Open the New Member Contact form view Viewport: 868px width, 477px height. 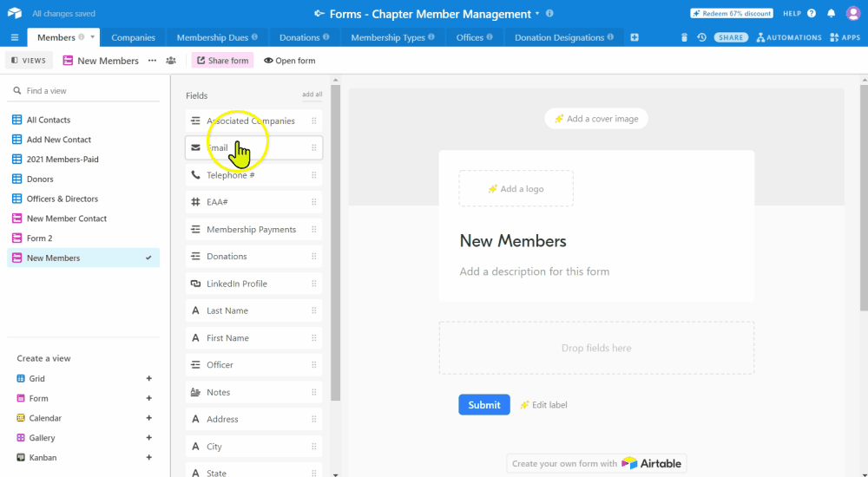coord(83,219)
